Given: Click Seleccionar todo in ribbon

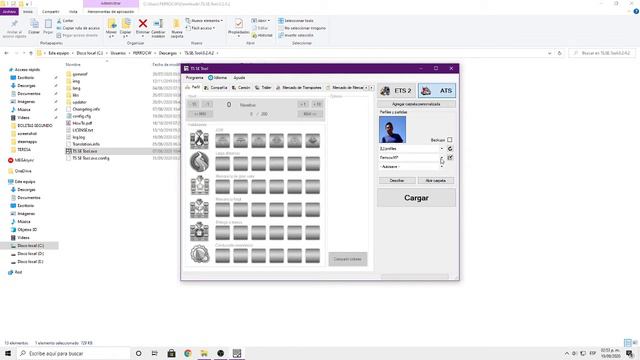Looking at the screenshot, I should (x=296, y=20).
